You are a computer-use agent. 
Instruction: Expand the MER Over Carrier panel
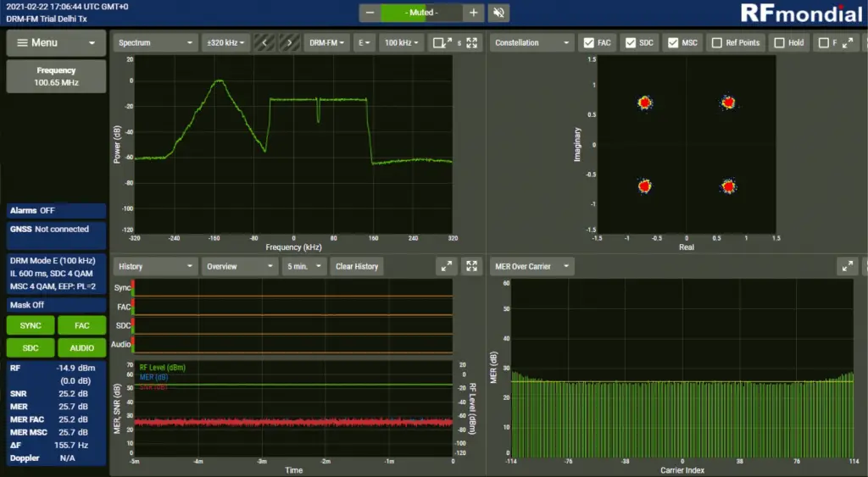point(847,266)
